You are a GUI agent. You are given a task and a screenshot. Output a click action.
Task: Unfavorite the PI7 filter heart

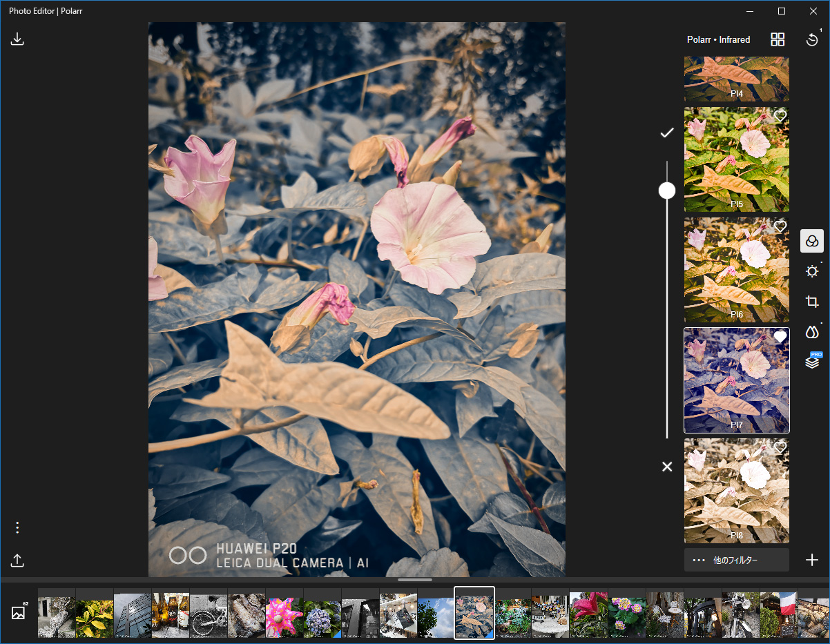click(780, 337)
